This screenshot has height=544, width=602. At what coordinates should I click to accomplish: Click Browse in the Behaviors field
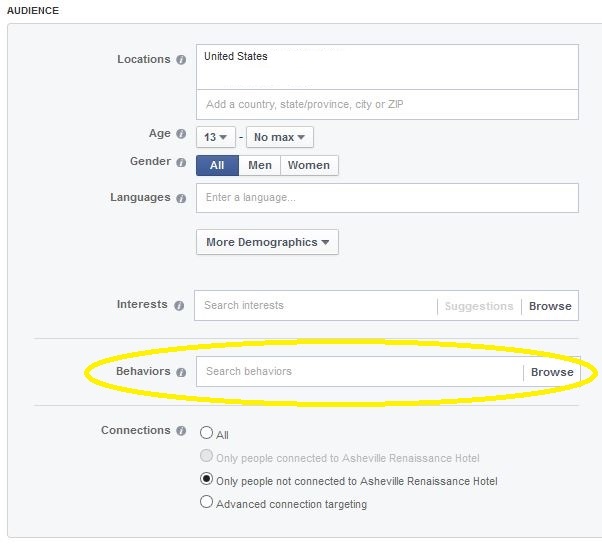(x=552, y=372)
